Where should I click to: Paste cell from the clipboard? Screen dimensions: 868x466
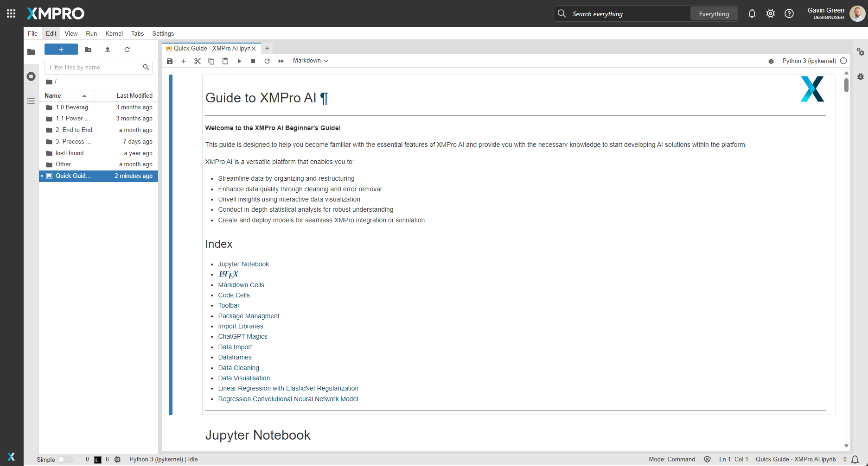[x=225, y=61]
